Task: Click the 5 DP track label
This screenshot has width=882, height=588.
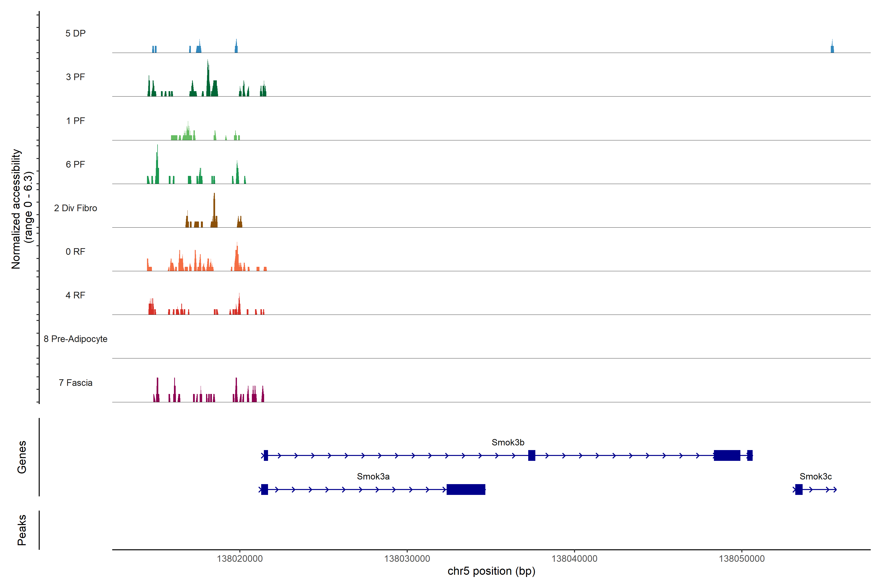Action: click(75, 33)
